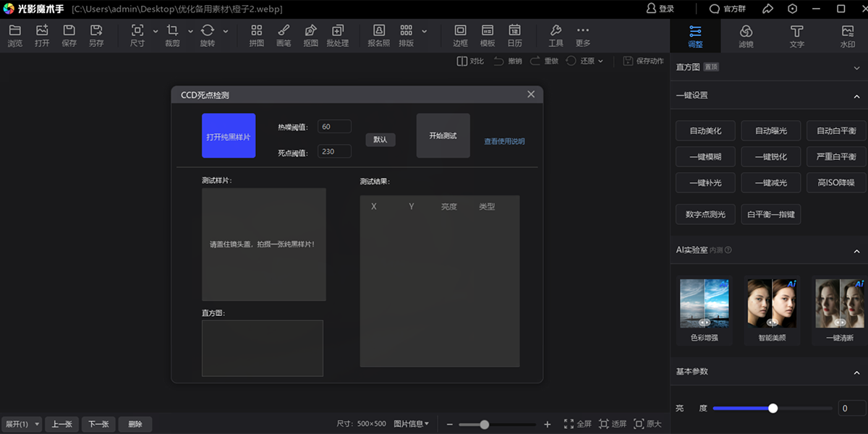Open the 查看使用说明 link
The image size is (868, 434).
504,142
